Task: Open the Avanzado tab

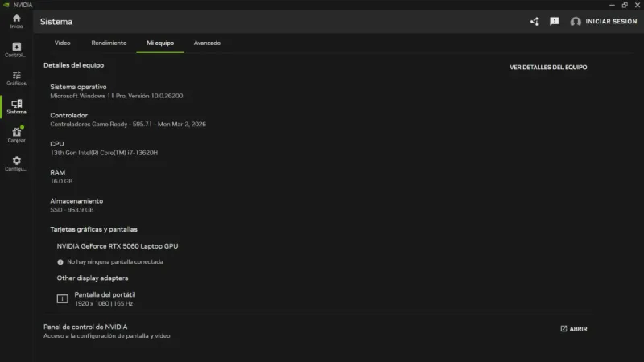Action: [x=207, y=43]
